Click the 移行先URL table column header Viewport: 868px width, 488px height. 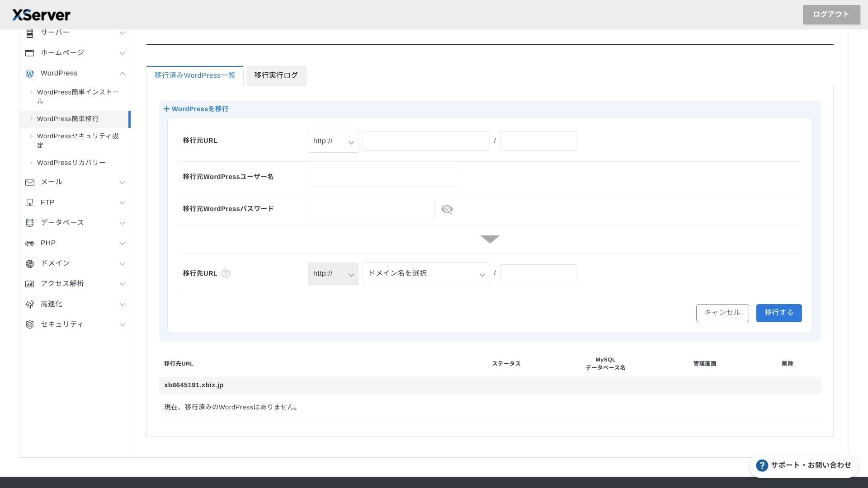pyautogui.click(x=179, y=364)
